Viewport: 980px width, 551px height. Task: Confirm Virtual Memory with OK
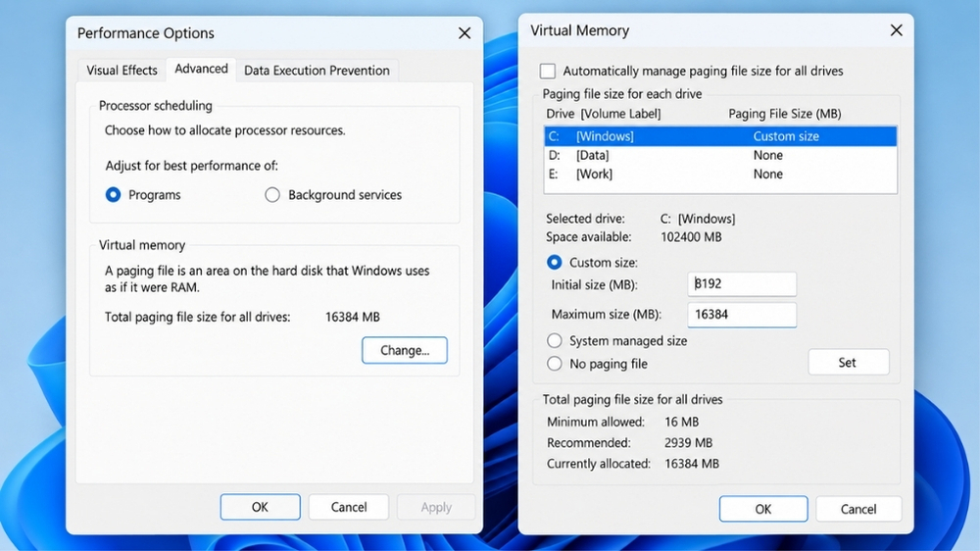(x=763, y=509)
